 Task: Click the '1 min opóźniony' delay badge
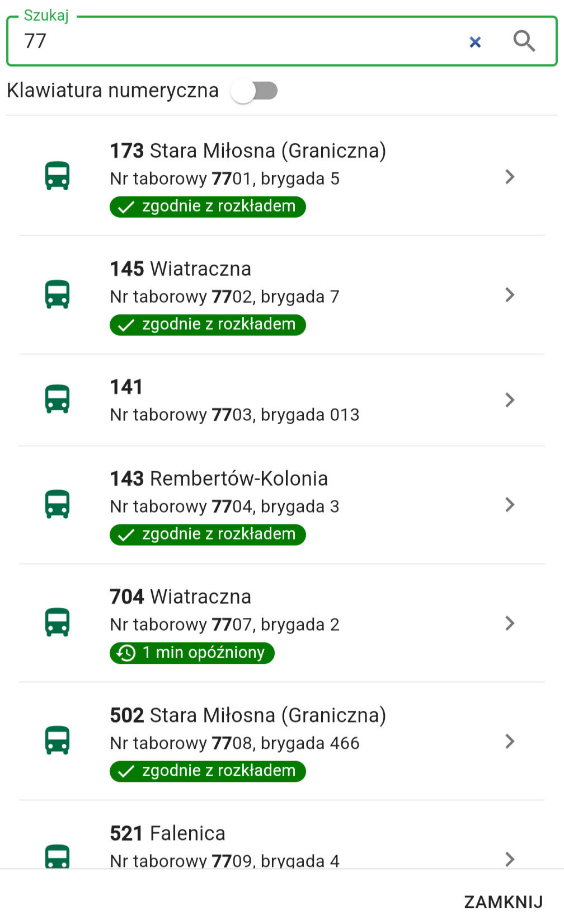(192, 653)
